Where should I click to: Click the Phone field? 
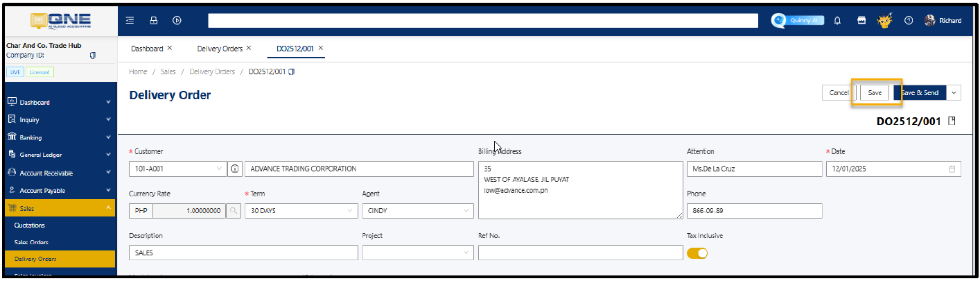click(754, 211)
